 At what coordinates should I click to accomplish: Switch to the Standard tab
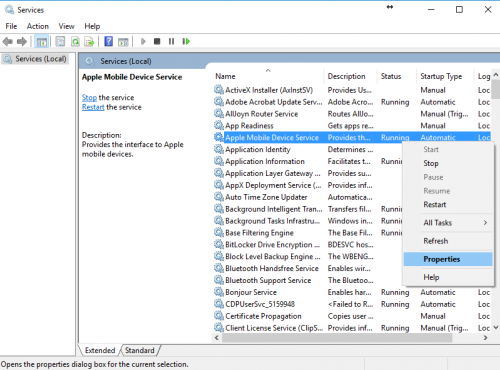pos(140,350)
